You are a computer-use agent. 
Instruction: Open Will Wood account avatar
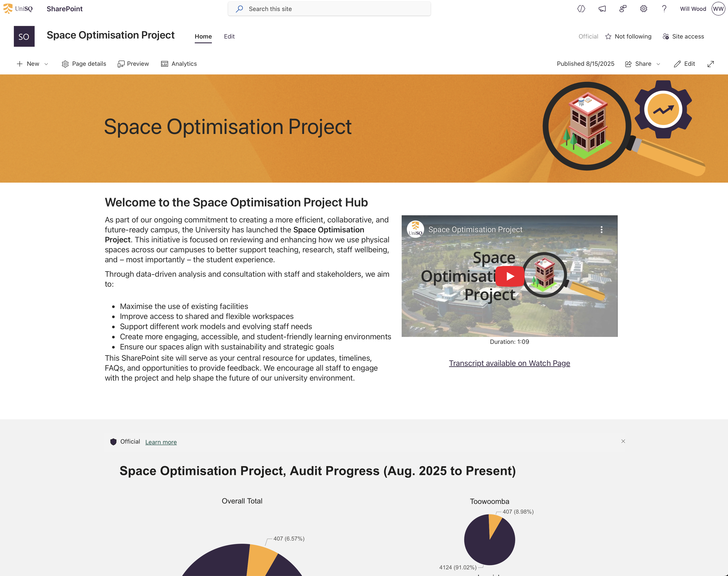click(x=718, y=9)
